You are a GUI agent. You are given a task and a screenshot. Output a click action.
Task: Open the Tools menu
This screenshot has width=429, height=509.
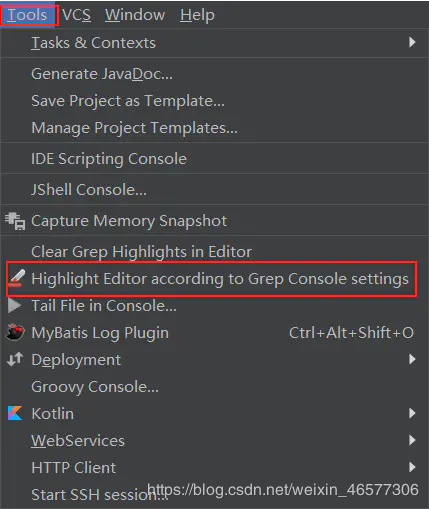tap(28, 15)
